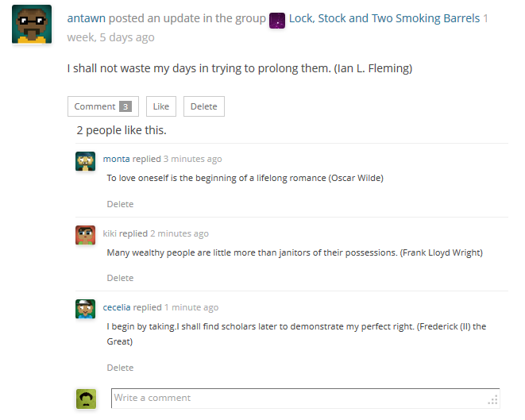Like antawn's update

pyautogui.click(x=161, y=106)
